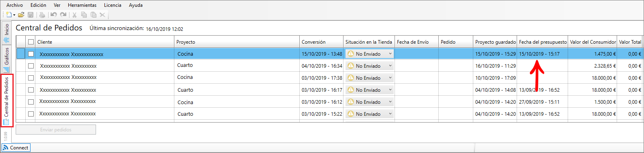Image resolution: width=644 pixels, height=153 pixels.
Task: Switch to the Gráficos side tab
Action: click(x=6, y=60)
